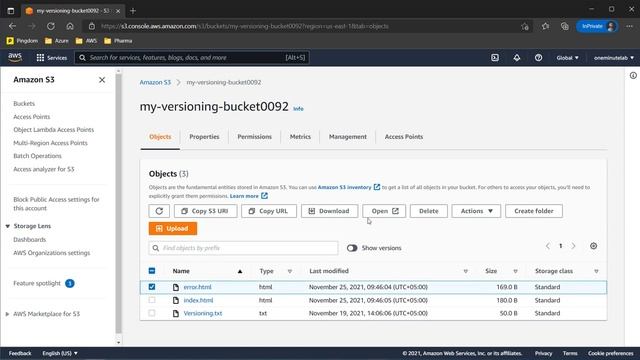Open the Azure bookmarks folder
Screen dimensions: 640x360
57,41
